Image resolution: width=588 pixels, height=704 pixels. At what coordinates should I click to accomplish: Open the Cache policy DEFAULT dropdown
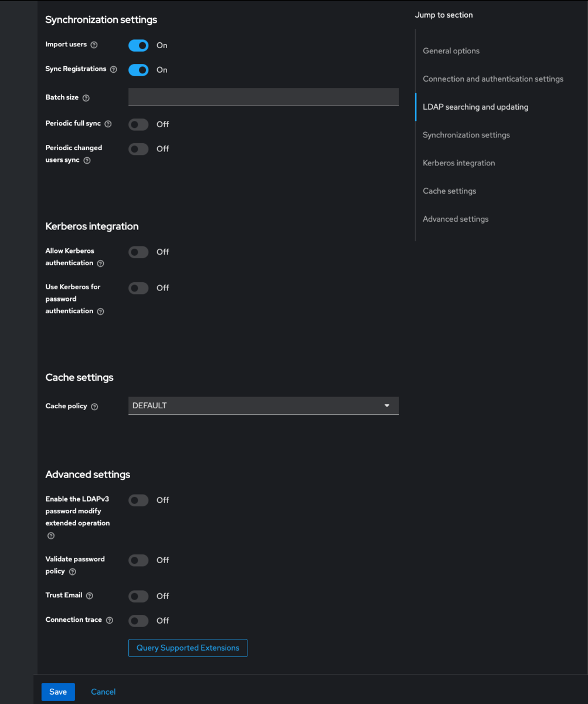click(x=263, y=405)
